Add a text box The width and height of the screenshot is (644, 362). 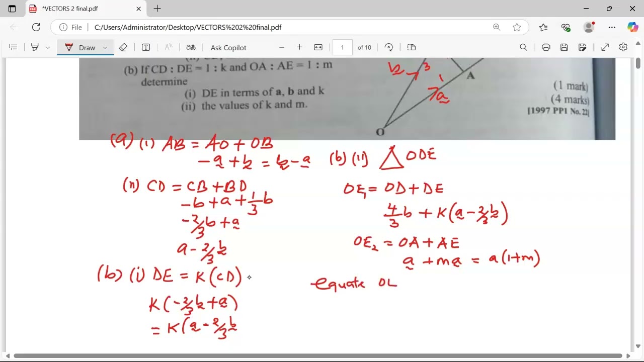click(x=146, y=47)
